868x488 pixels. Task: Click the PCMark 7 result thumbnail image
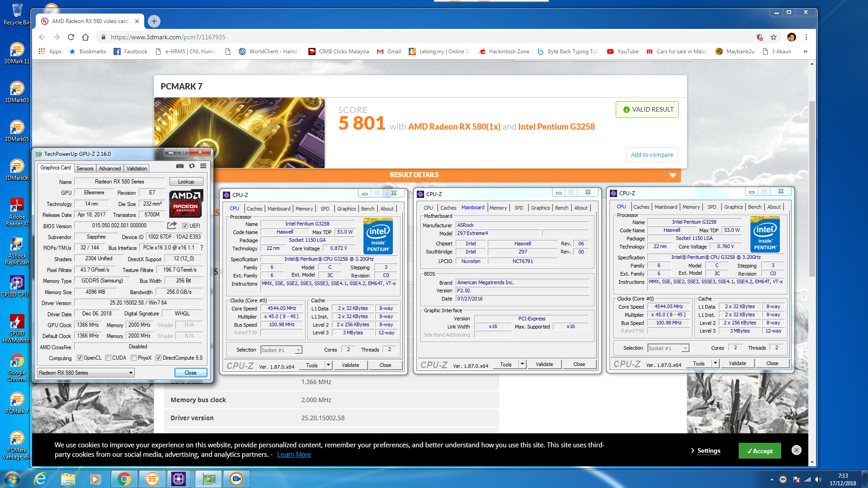(240, 133)
